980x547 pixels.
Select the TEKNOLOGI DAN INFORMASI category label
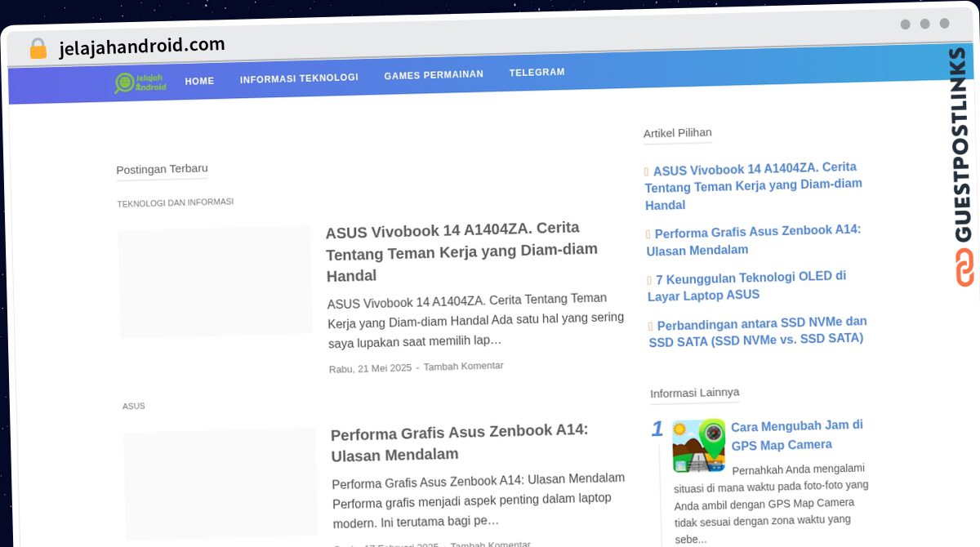176,202
